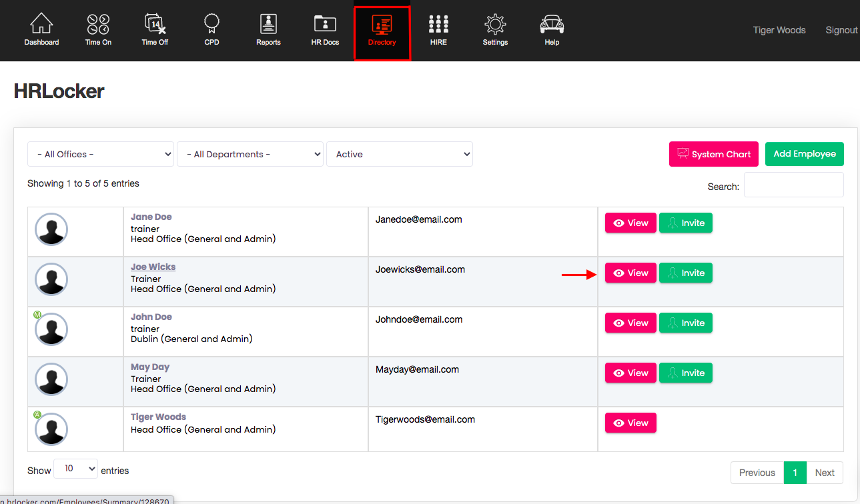
Task: Open the Time On clocks icon
Action: (x=98, y=25)
